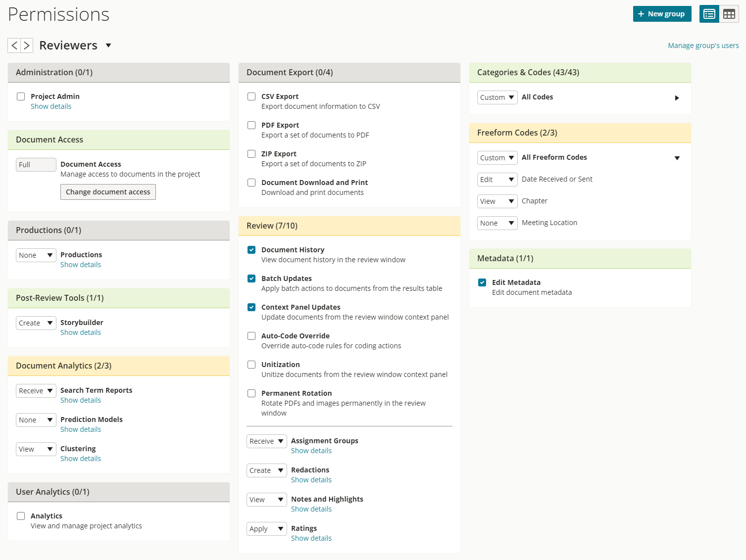Uncheck the Edit Metadata permission
Screen dimensions: 746x560
pos(482,282)
